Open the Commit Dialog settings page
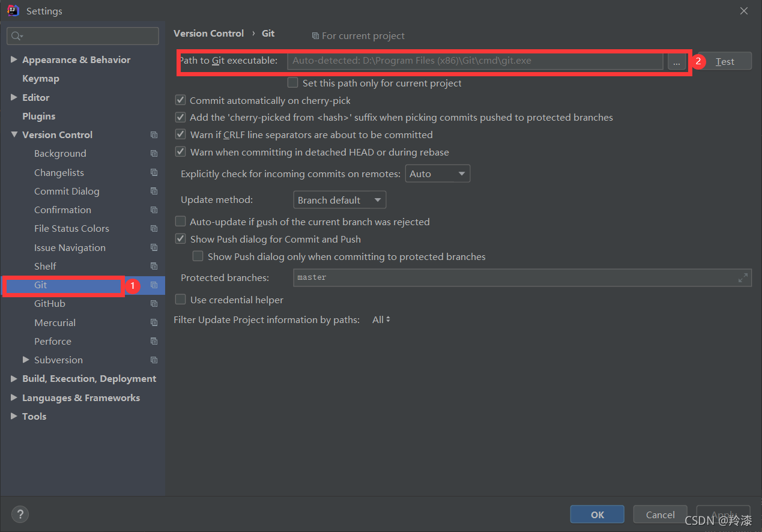This screenshot has height=532, width=762. 67,191
